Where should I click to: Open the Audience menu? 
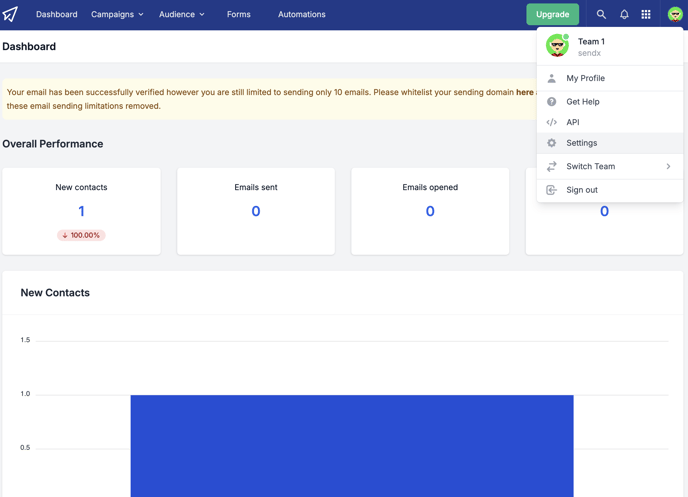(182, 14)
